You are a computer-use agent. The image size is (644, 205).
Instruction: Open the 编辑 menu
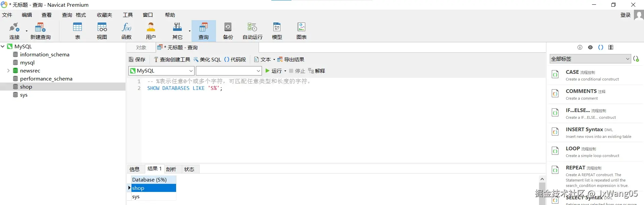click(x=27, y=15)
